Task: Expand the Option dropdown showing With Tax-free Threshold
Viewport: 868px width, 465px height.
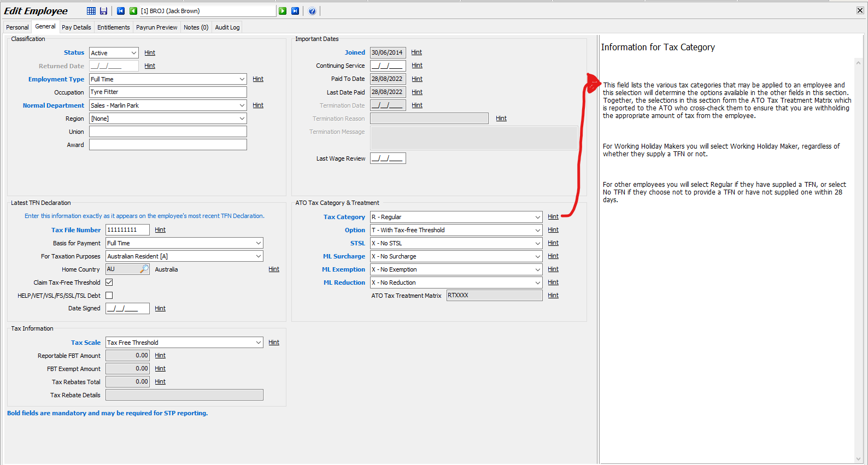Action: coord(537,230)
